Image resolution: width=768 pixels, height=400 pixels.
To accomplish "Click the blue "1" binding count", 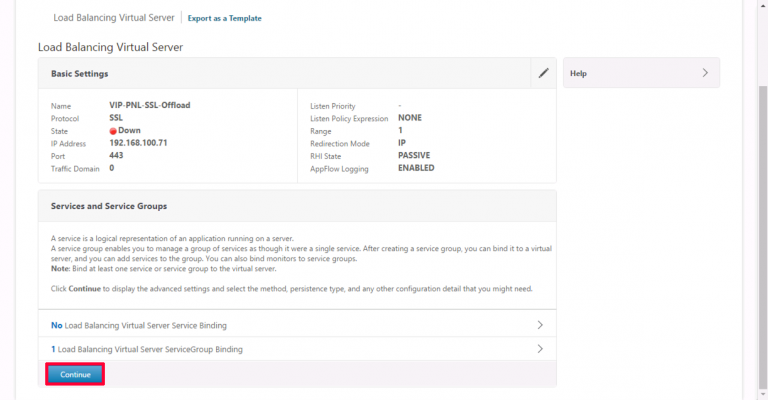I will coord(53,349).
